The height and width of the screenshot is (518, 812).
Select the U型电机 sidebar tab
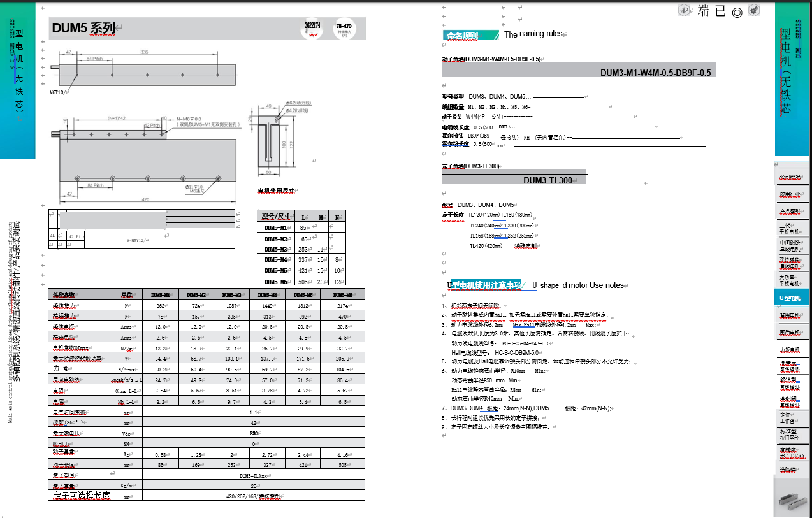click(791, 298)
